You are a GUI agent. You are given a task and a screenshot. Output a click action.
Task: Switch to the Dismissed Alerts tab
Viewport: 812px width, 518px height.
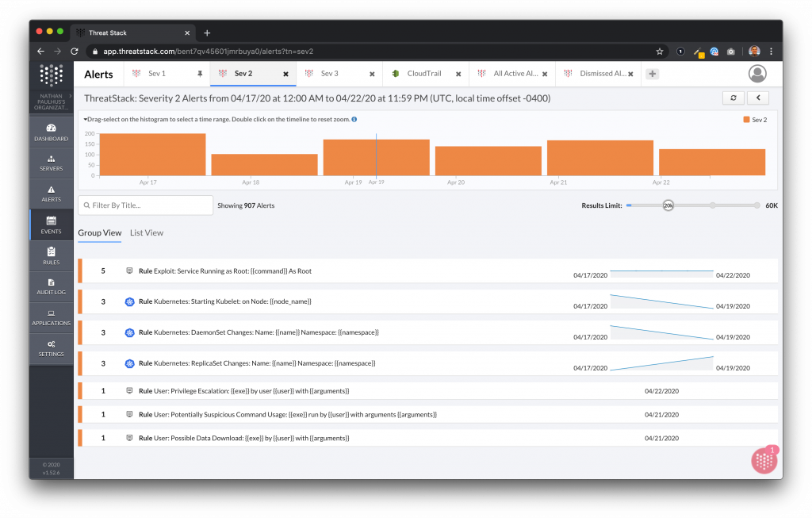[603, 74]
